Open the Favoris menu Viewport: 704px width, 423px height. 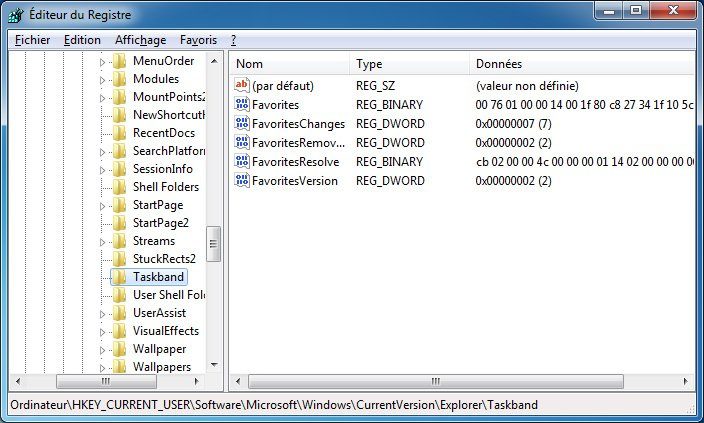point(198,40)
